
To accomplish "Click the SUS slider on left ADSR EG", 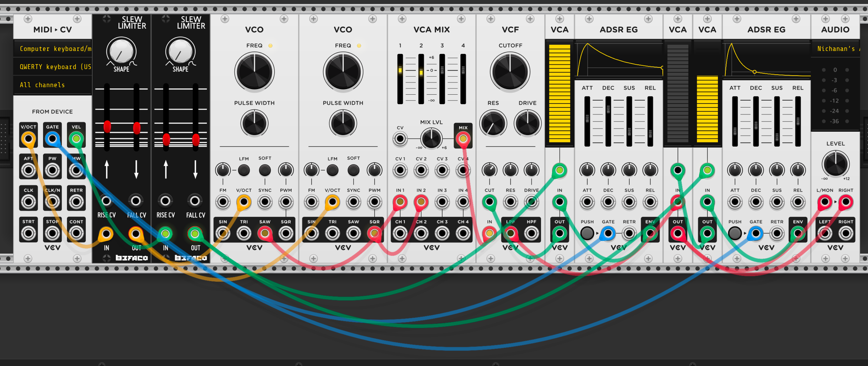I will point(629,121).
